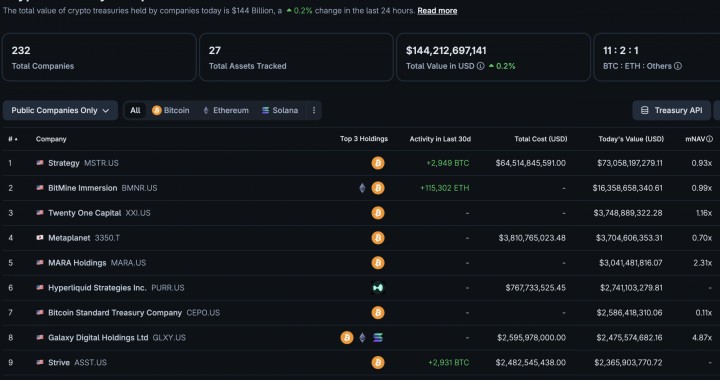The width and height of the screenshot is (720, 380).
Task: Click database icon on Treasury API button
Action: pyautogui.click(x=644, y=111)
